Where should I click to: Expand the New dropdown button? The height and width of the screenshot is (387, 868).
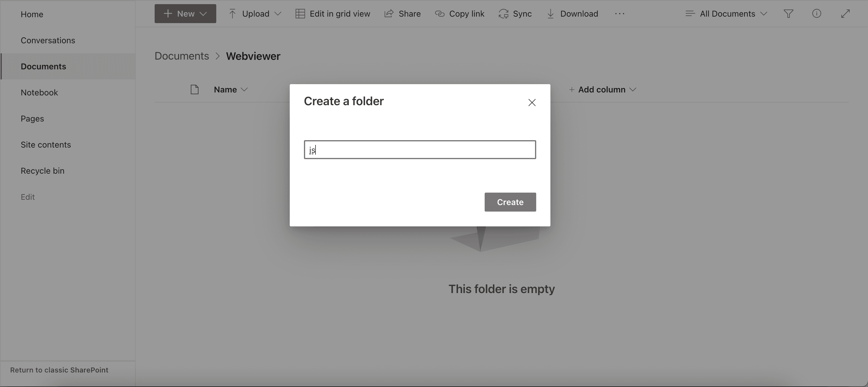185,14
